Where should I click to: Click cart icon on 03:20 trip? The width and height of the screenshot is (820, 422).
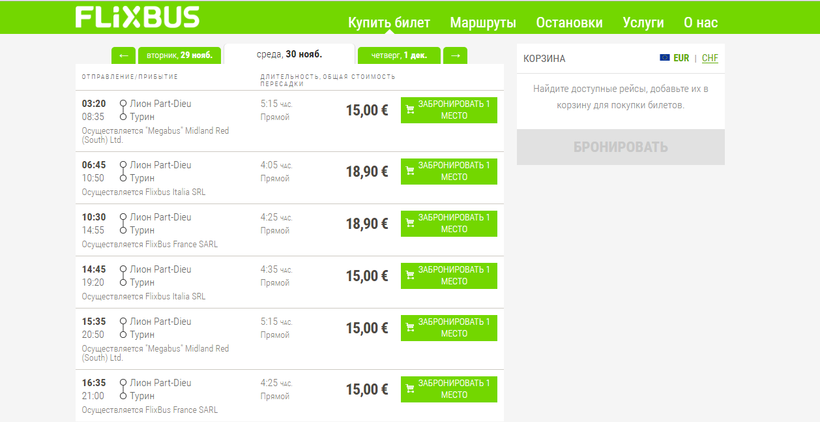410,110
